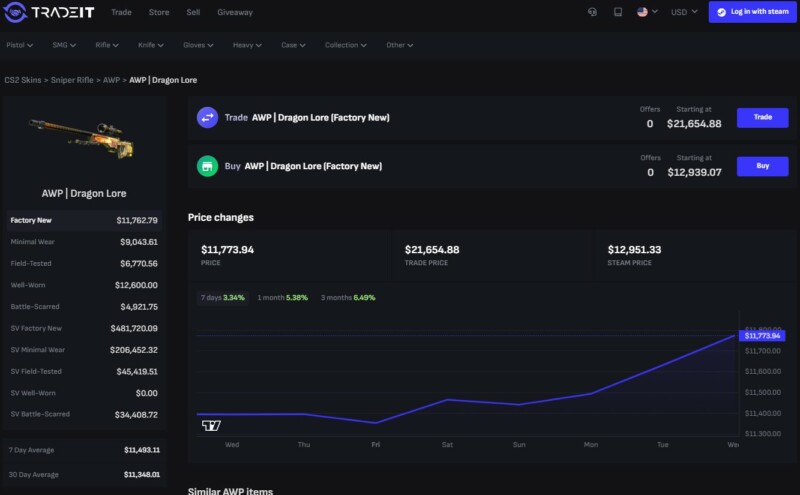Select Factory New wear row
The height and width of the screenshot is (495, 800).
[84, 220]
